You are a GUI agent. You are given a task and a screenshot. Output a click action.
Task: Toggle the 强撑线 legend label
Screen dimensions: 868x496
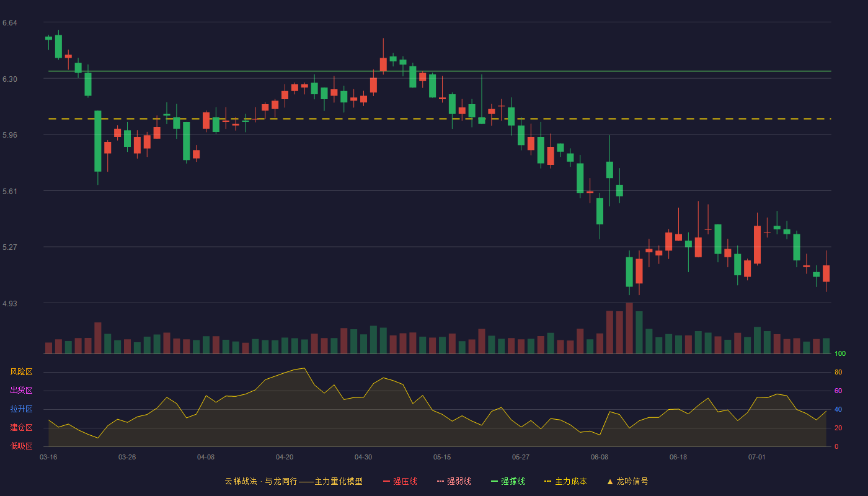513,481
